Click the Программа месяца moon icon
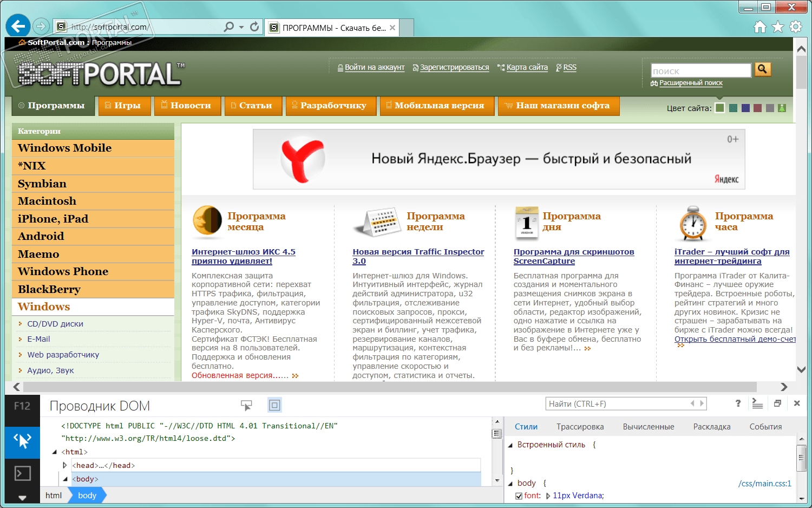Image resolution: width=812 pixels, height=508 pixels. (207, 222)
